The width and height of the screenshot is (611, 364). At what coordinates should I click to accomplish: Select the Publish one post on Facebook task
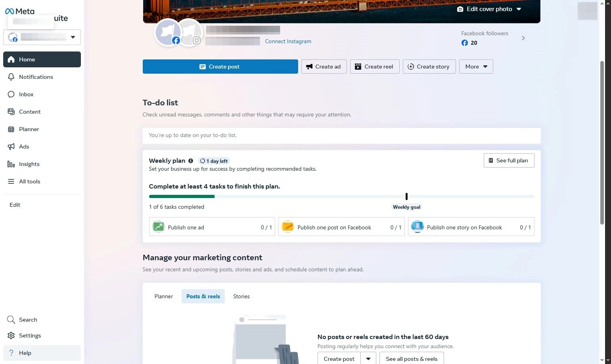(341, 227)
